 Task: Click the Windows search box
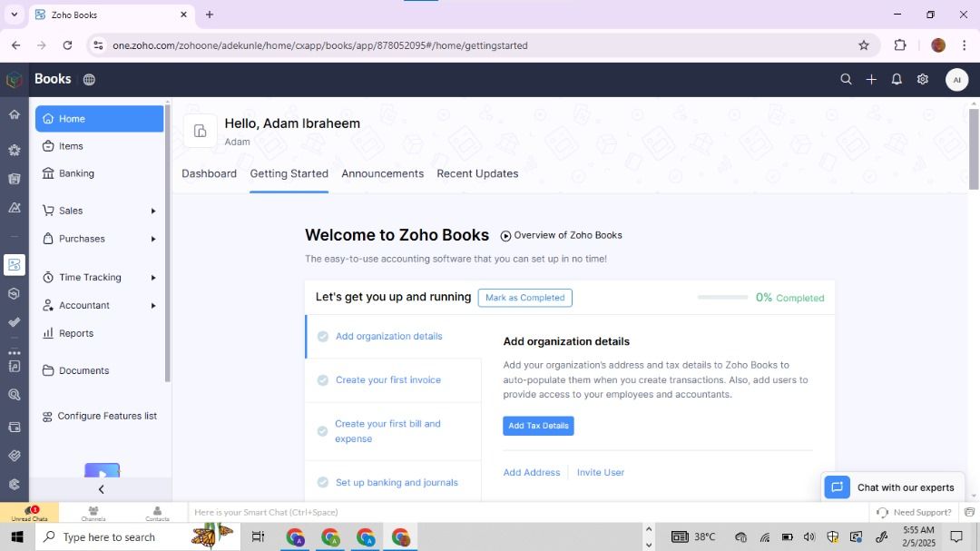138,536
